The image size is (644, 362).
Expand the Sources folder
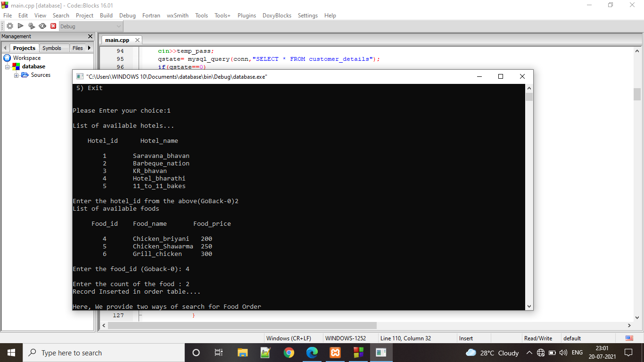click(x=17, y=75)
